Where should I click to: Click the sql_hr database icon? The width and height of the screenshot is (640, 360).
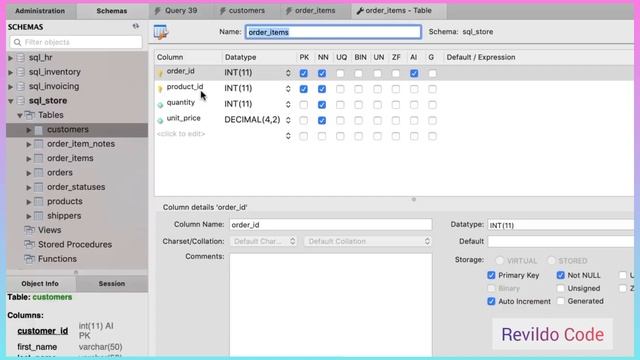(21, 58)
